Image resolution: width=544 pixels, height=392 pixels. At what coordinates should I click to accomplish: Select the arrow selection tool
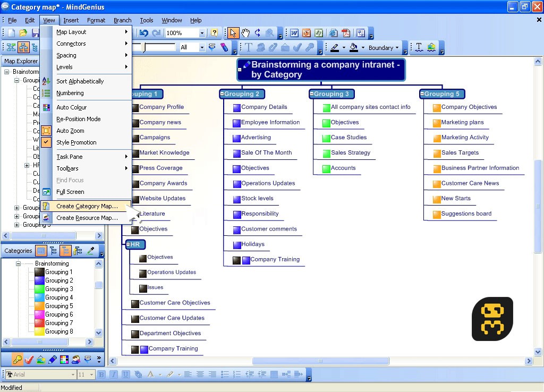(x=233, y=33)
